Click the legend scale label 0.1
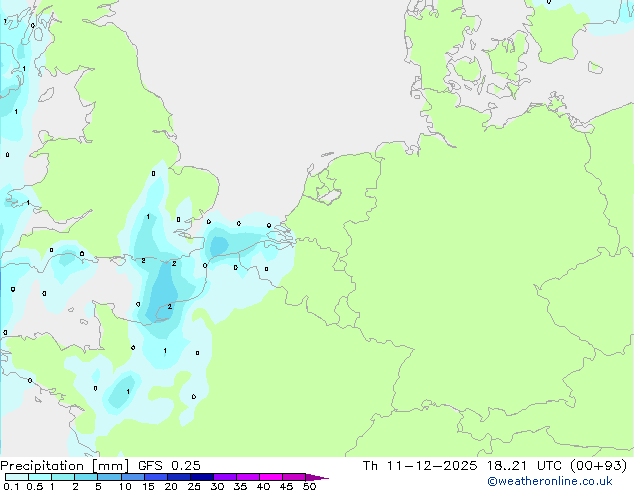Screen dimensions: 634x490 coord(11,486)
